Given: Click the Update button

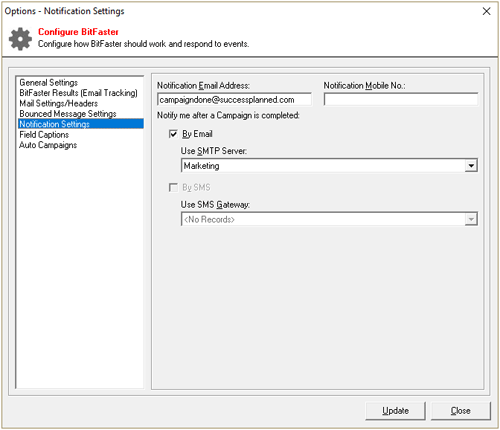Looking at the screenshot, I should (395, 411).
